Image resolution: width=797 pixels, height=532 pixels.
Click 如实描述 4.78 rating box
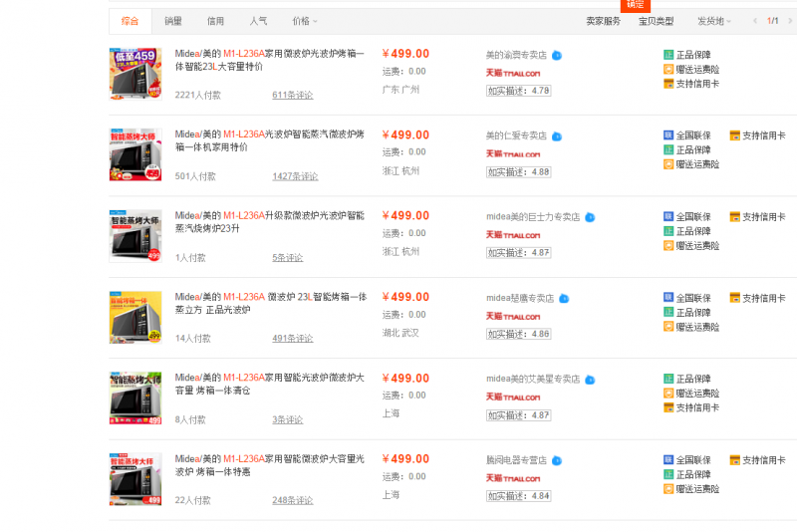click(518, 91)
